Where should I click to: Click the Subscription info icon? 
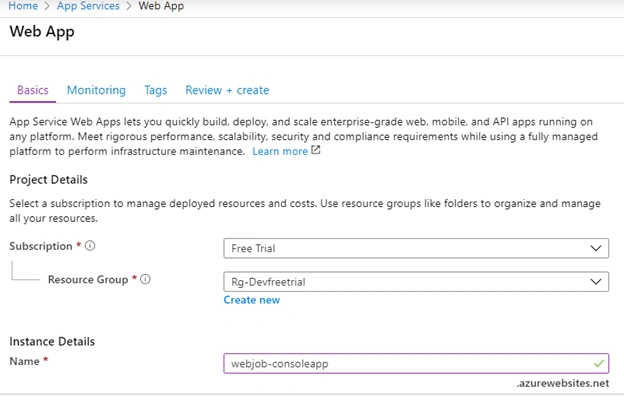(x=90, y=246)
